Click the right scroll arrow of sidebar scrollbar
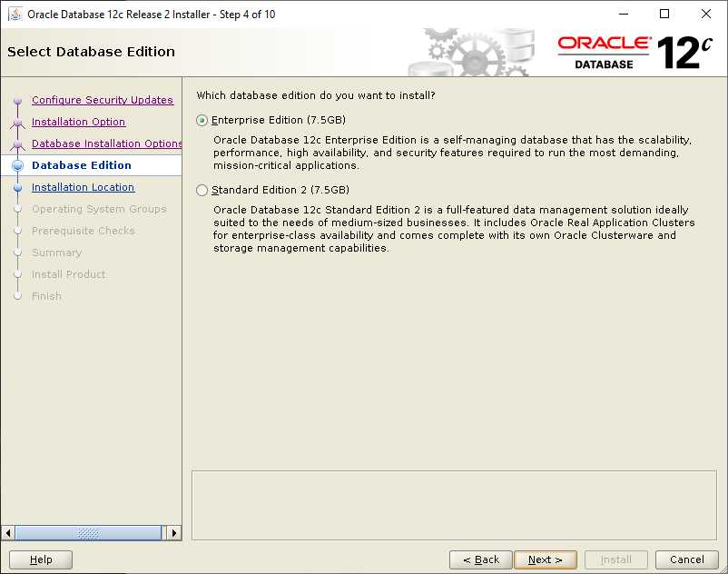728x574 pixels. click(174, 532)
